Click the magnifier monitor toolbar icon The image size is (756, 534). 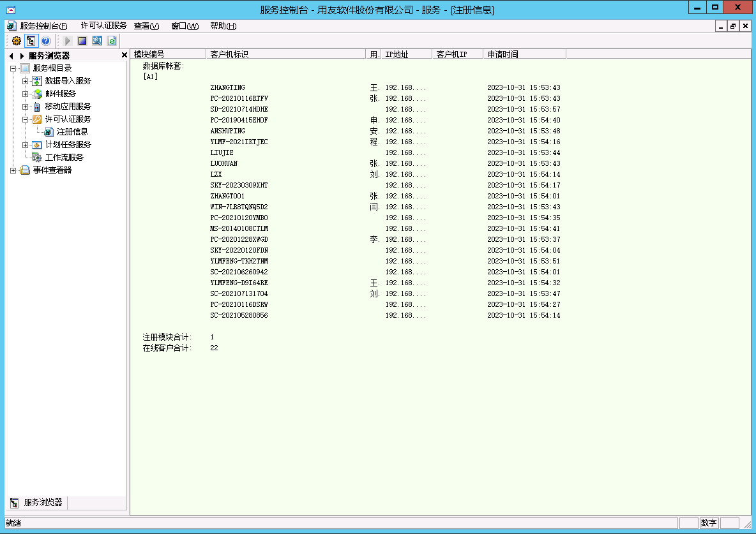coord(97,41)
